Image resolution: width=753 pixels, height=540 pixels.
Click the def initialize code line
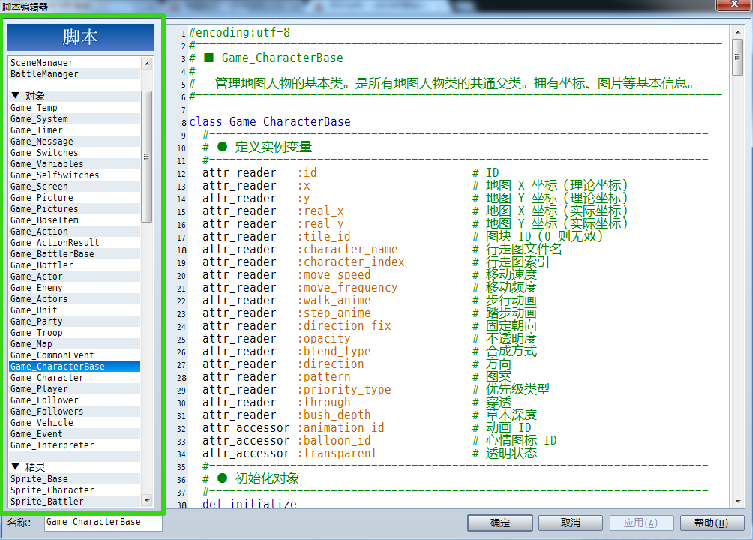249,503
